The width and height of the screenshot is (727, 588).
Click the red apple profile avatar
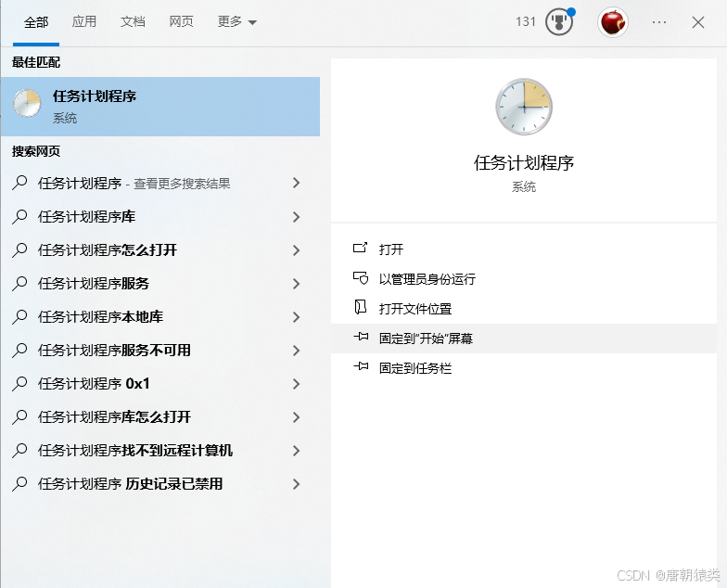pos(613,22)
